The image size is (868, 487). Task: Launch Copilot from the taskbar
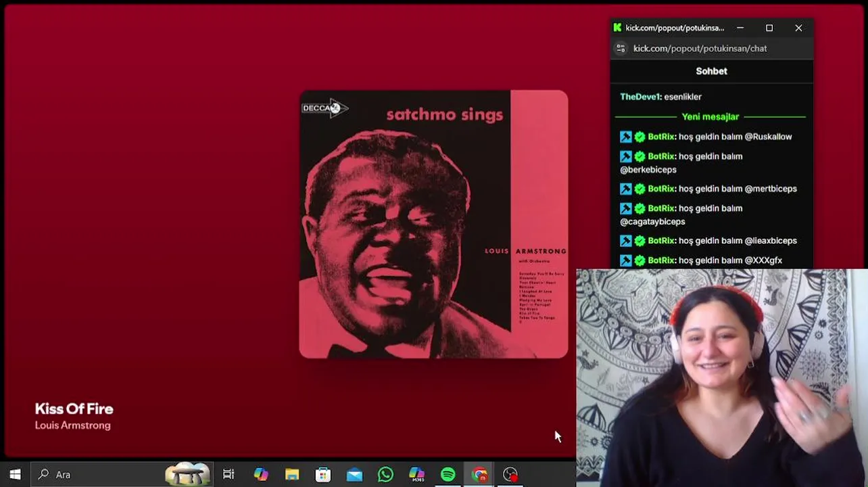click(x=261, y=474)
